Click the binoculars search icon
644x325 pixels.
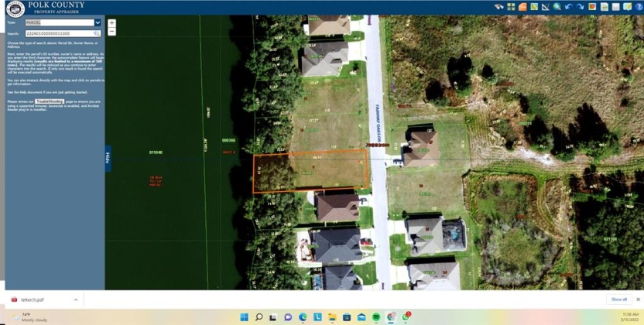tap(499, 6)
